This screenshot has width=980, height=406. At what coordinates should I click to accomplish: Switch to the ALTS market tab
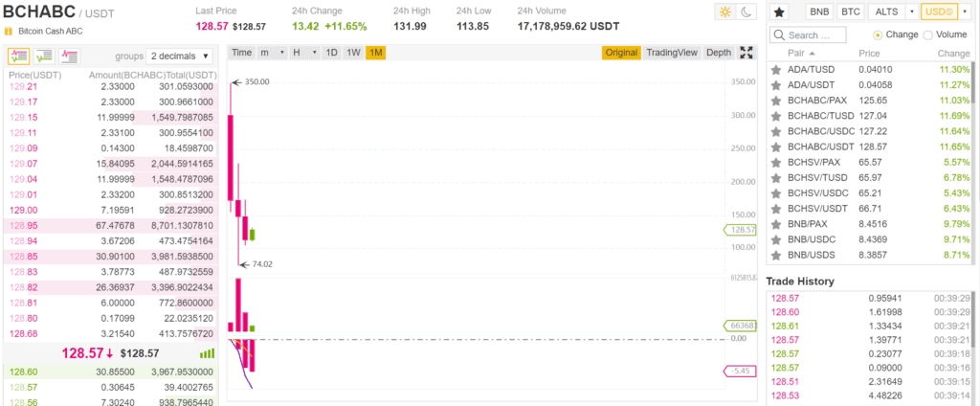pyautogui.click(x=887, y=11)
